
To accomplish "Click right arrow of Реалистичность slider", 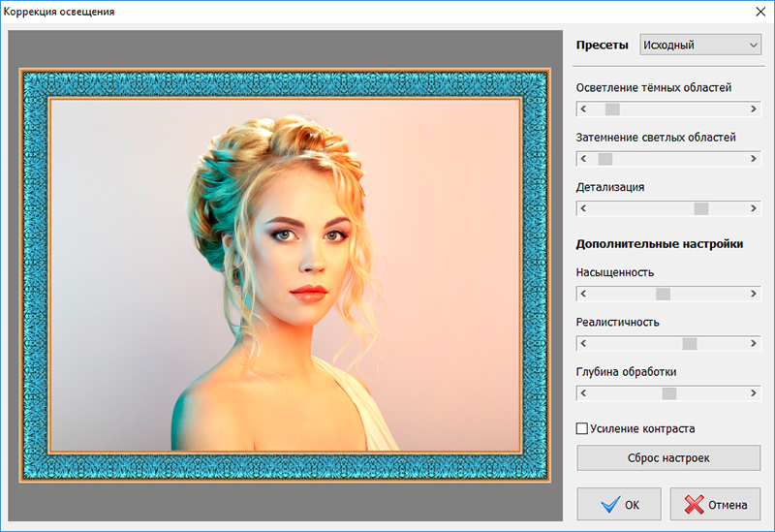I will click(x=754, y=344).
